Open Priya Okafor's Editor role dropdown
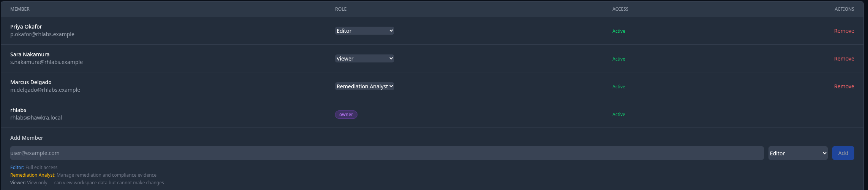This screenshot has width=868, height=190. (x=364, y=31)
